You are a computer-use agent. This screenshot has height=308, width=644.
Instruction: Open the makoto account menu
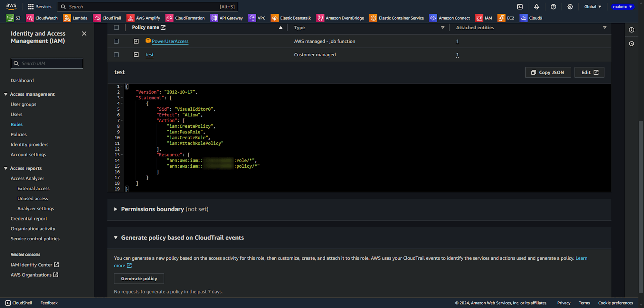(x=622, y=6)
